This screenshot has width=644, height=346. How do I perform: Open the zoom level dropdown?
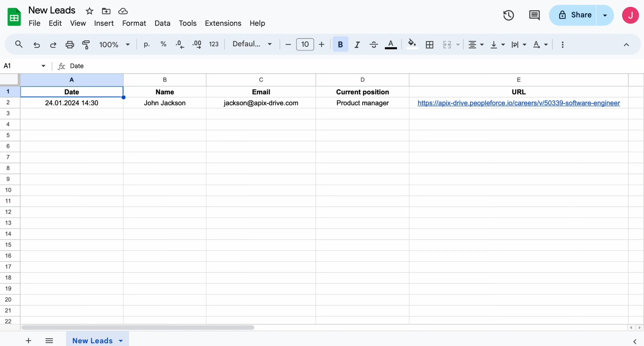click(x=115, y=44)
